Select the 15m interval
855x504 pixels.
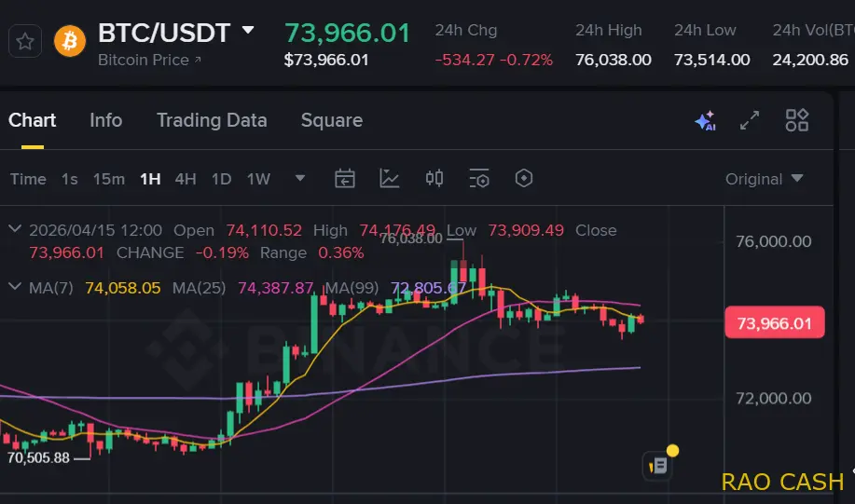click(x=108, y=179)
